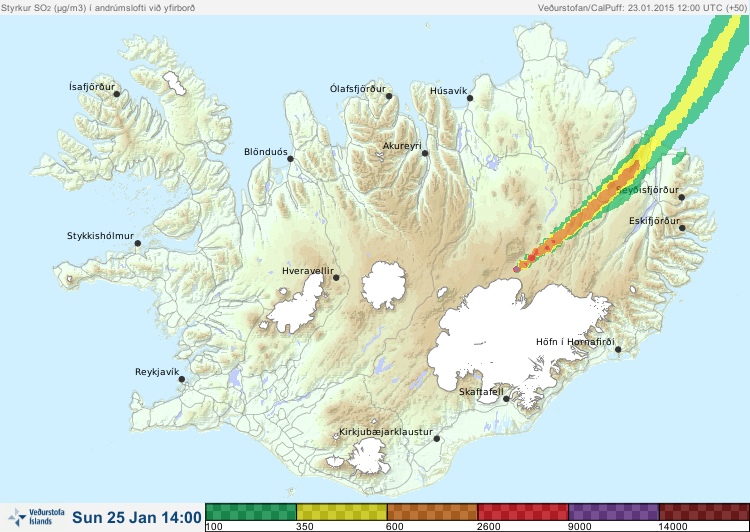Click the 'Húsavík' label
The height and width of the screenshot is (532, 750).
coord(448,91)
